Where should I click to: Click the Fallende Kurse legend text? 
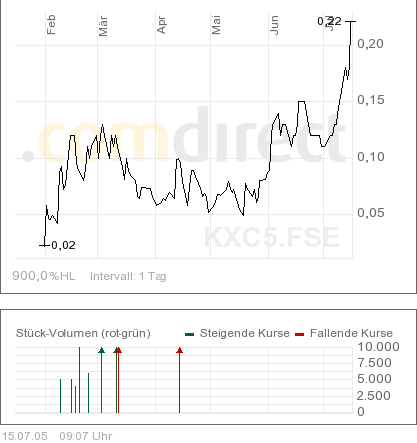click(x=351, y=333)
